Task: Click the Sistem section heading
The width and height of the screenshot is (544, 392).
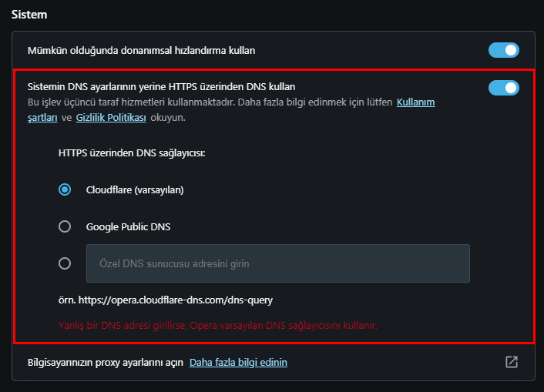Action: pos(30,14)
